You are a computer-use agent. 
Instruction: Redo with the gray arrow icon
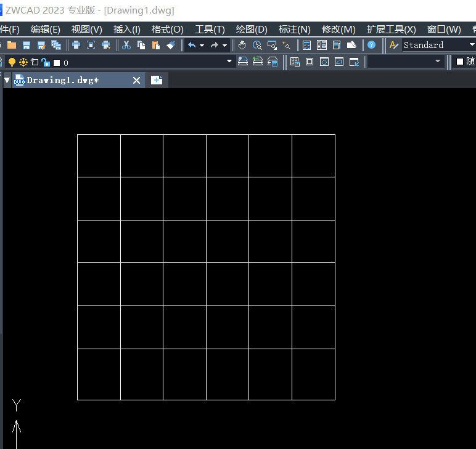coord(215,45)
